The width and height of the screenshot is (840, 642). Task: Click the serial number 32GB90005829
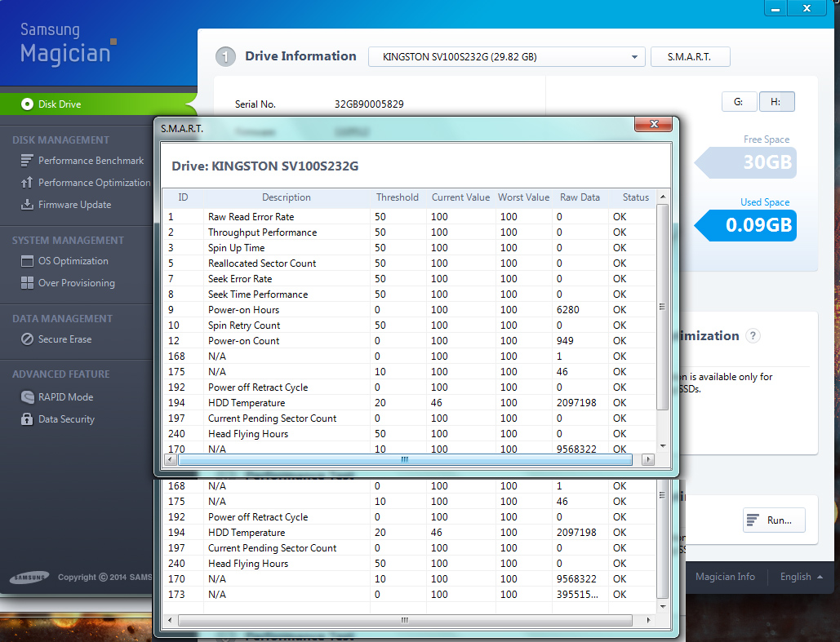[x=369, y=104]
